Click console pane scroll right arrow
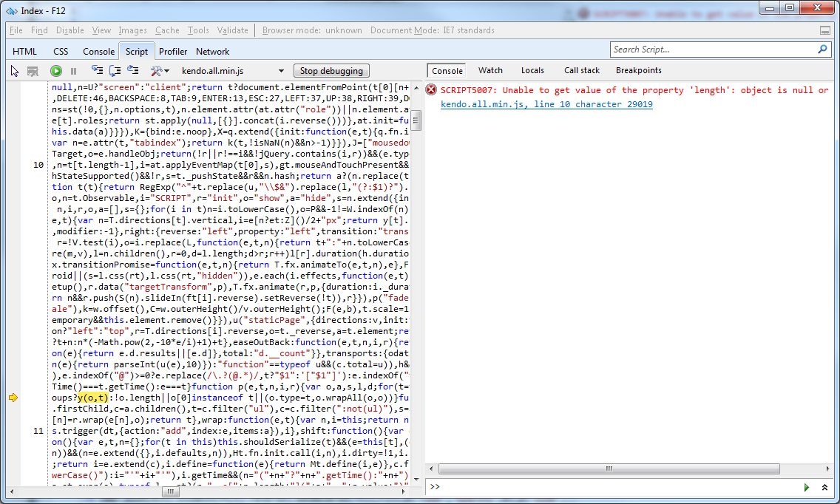 click(x=827, y=469)
